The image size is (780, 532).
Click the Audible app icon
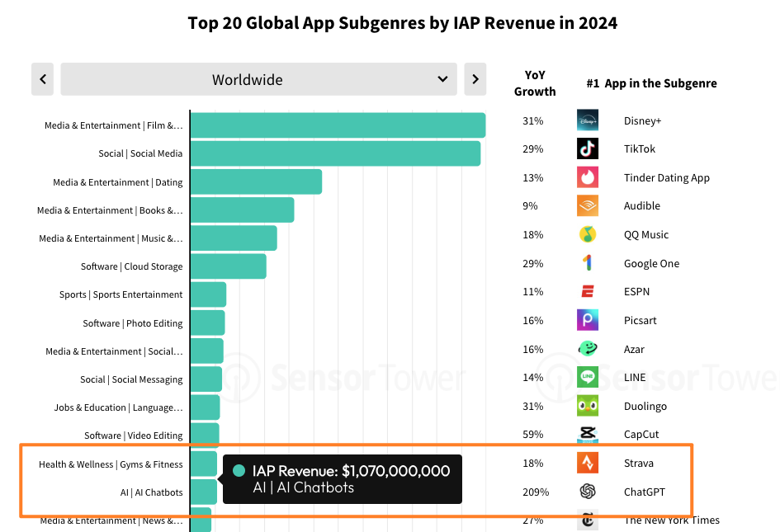click(588, 205)
